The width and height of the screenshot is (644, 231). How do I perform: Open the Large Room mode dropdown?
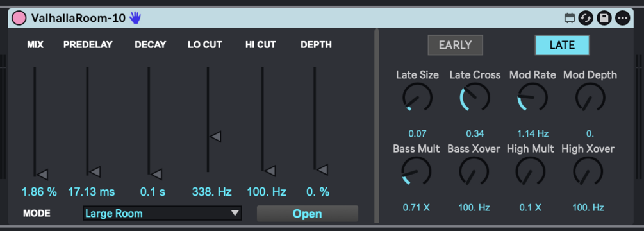pos(162,213)
